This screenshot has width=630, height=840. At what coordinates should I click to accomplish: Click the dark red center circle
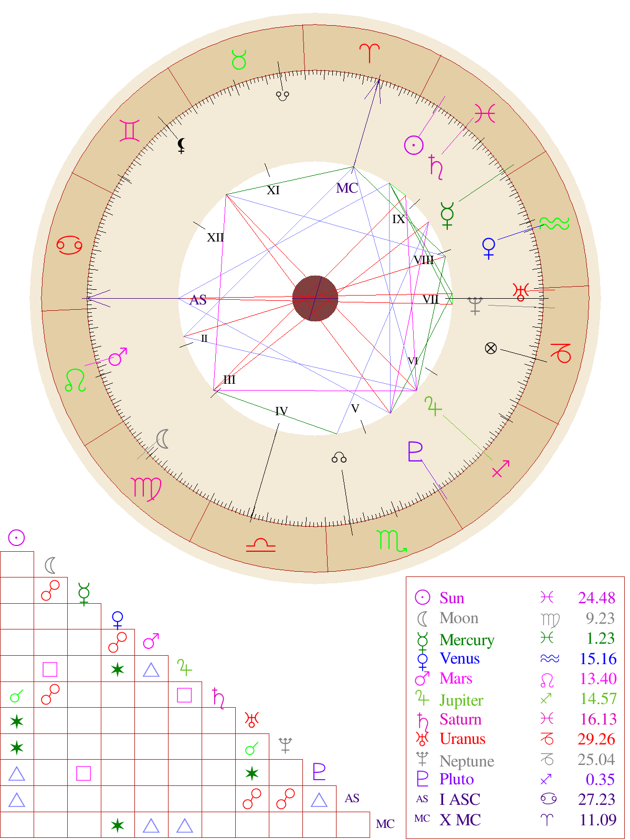tap(315, 298)
